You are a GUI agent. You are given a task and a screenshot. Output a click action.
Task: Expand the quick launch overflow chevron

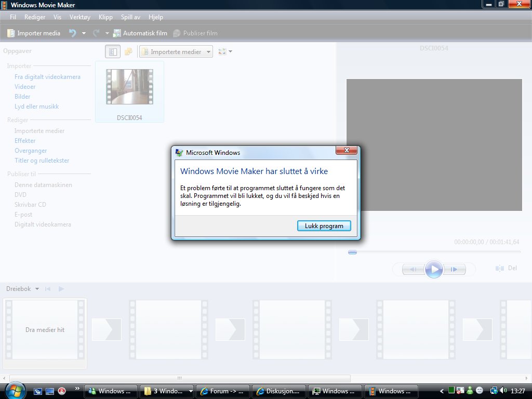coord(77,389)
